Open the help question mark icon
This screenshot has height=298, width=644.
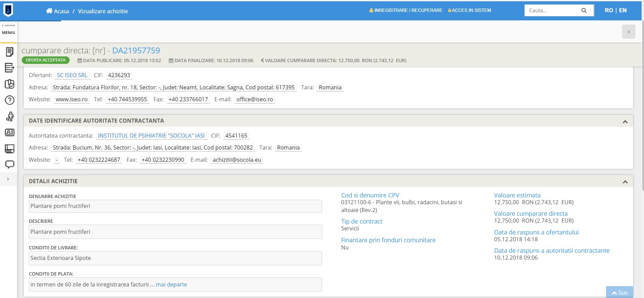coord(10,100)
